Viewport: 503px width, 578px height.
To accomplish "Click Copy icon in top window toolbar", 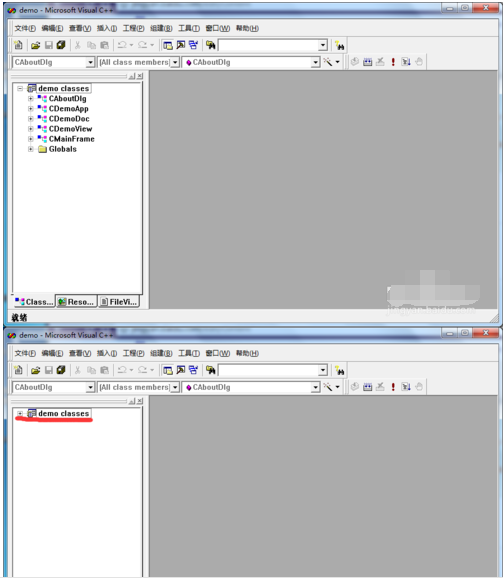I will (x=91, y=45).
